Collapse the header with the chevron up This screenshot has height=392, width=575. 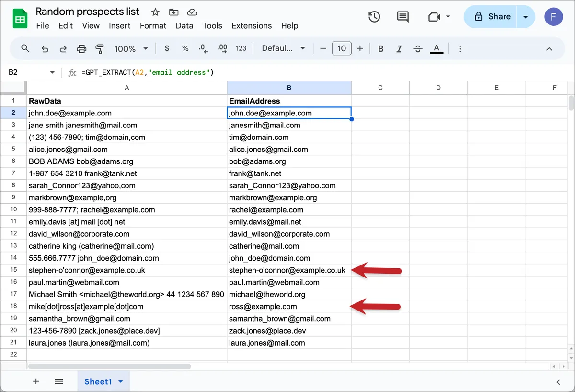pos(549,49)
